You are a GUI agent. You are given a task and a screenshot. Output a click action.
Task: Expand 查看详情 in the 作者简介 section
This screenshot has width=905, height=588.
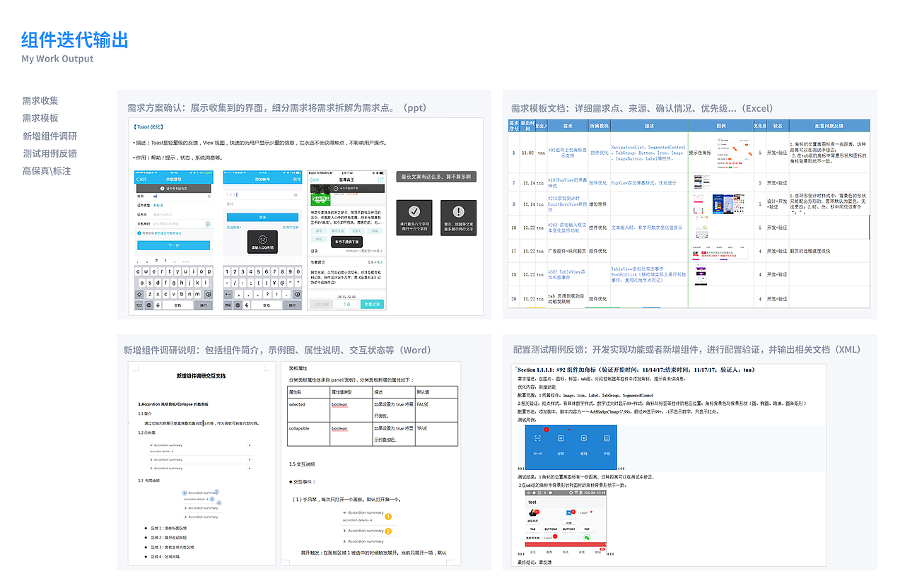(x=375, y=262)
